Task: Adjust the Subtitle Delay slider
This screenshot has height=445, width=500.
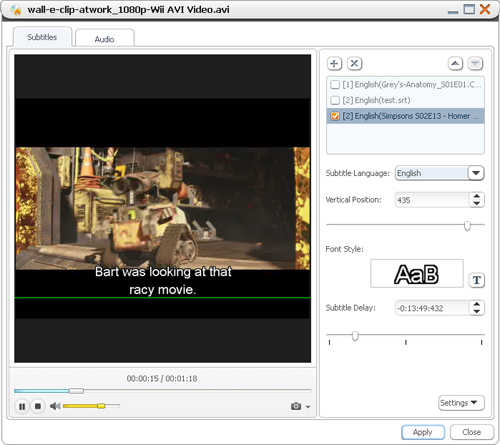Action: pyautogui.click(x=355, y=336)
